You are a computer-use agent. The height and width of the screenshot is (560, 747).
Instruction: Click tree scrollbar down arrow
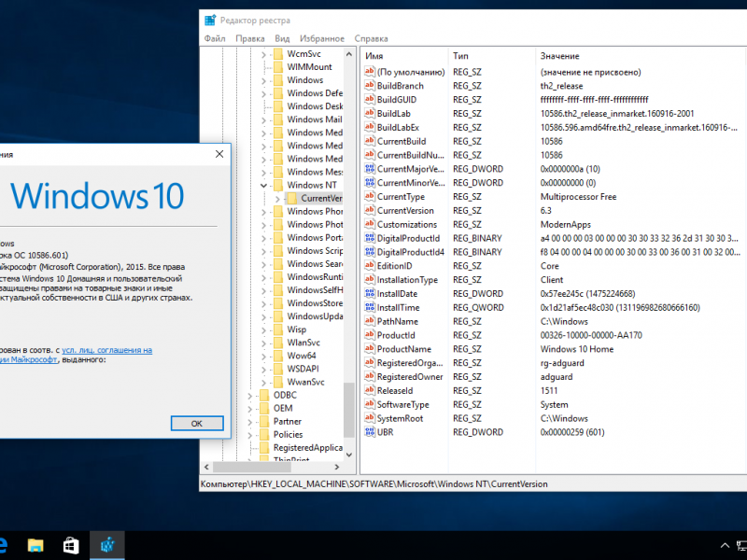coord(349,455)
